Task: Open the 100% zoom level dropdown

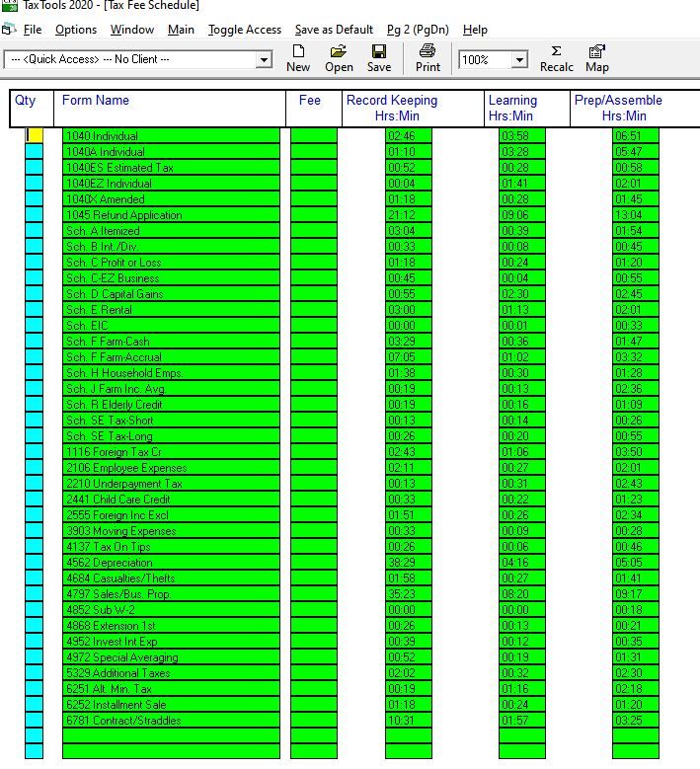Action: point(519,60)
